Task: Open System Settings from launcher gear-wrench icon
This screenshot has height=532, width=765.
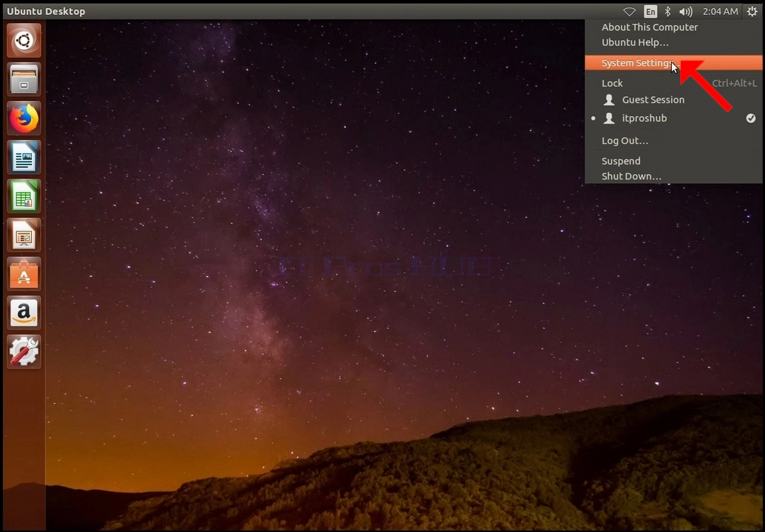Action: click(x=24, y=352)
